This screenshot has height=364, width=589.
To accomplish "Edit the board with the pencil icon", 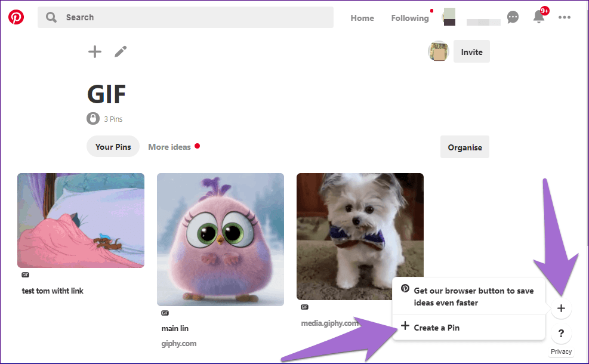I will (x=121, y=51).
